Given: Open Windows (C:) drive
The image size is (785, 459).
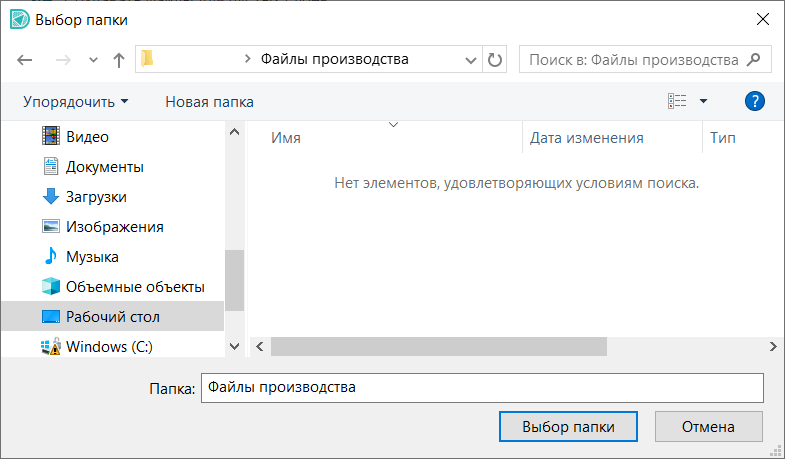Looking at the screenshot, I should click(108, 347).
